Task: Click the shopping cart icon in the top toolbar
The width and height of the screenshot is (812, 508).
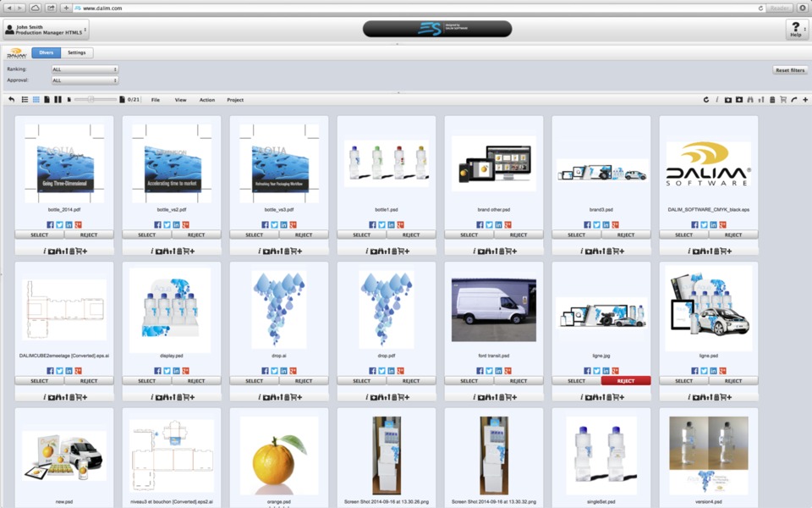Action: 782,100
